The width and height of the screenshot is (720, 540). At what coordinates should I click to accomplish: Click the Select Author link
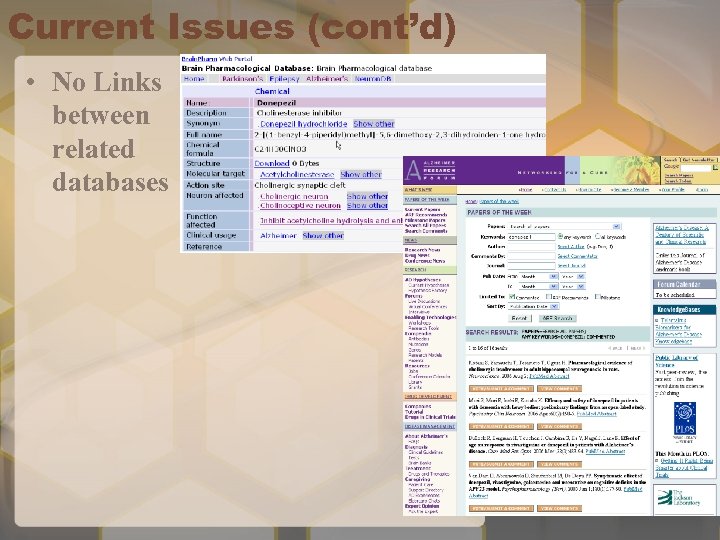(x=571, y=247)
